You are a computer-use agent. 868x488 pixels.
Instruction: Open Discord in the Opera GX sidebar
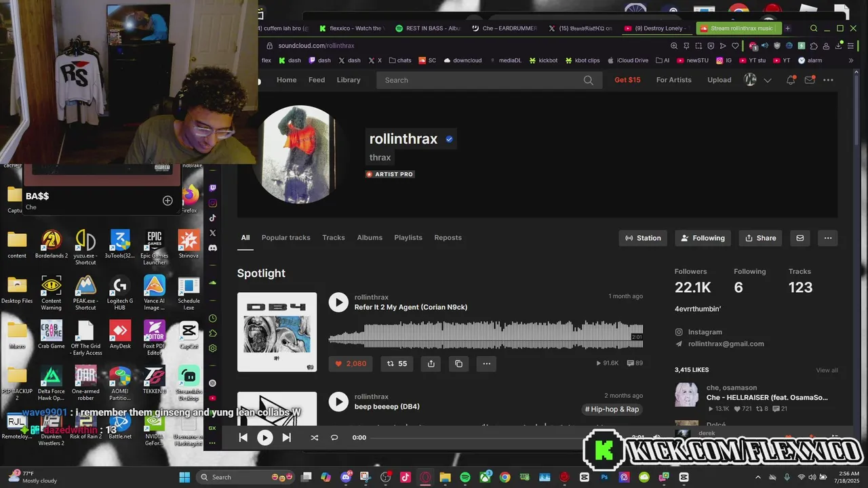[x=212, y=248]
